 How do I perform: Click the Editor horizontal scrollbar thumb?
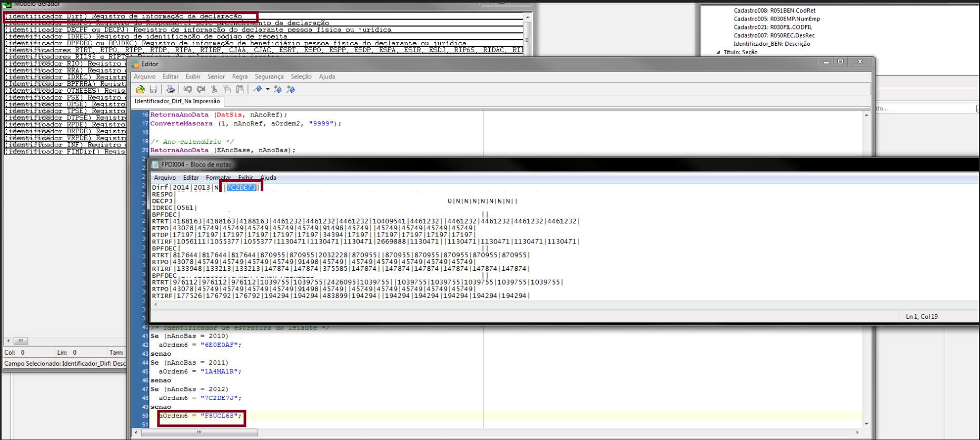(x=199, y=433)
